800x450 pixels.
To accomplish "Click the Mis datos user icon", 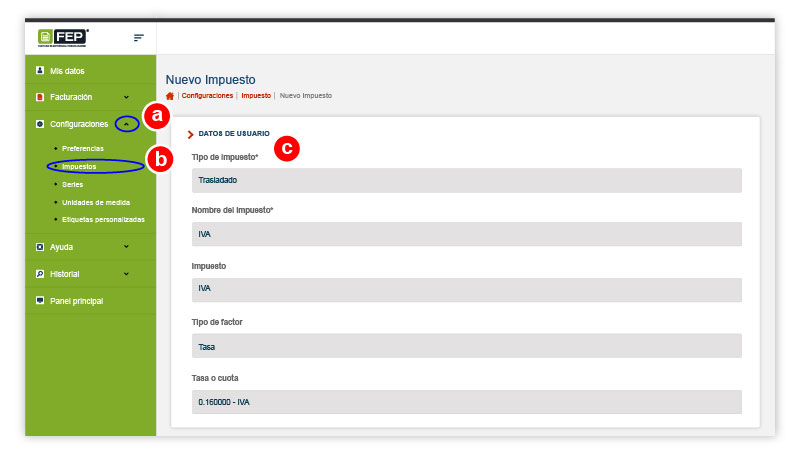I will click(40, 70).
